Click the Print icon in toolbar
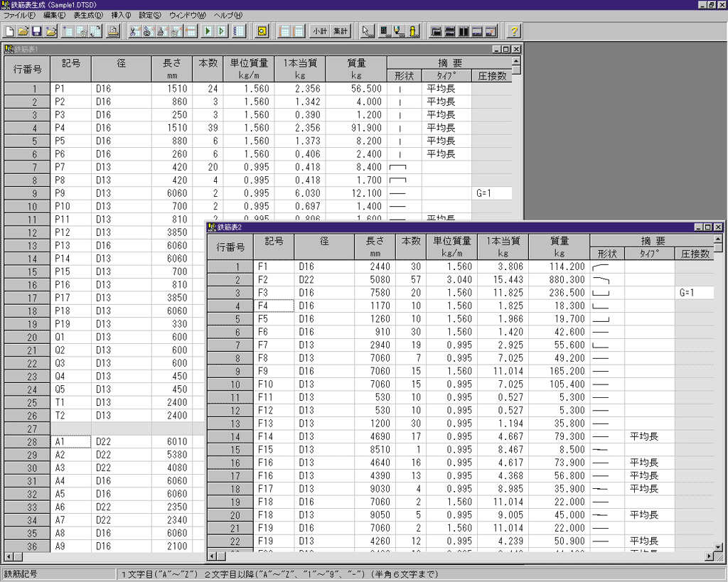 (113, 31)
